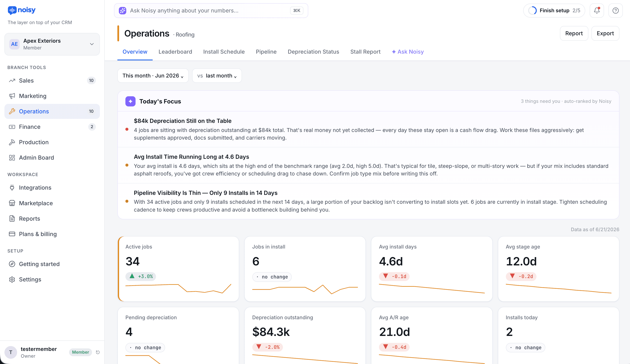Click the Finance cash icon
630x364 pixels.
click(12, 127)
